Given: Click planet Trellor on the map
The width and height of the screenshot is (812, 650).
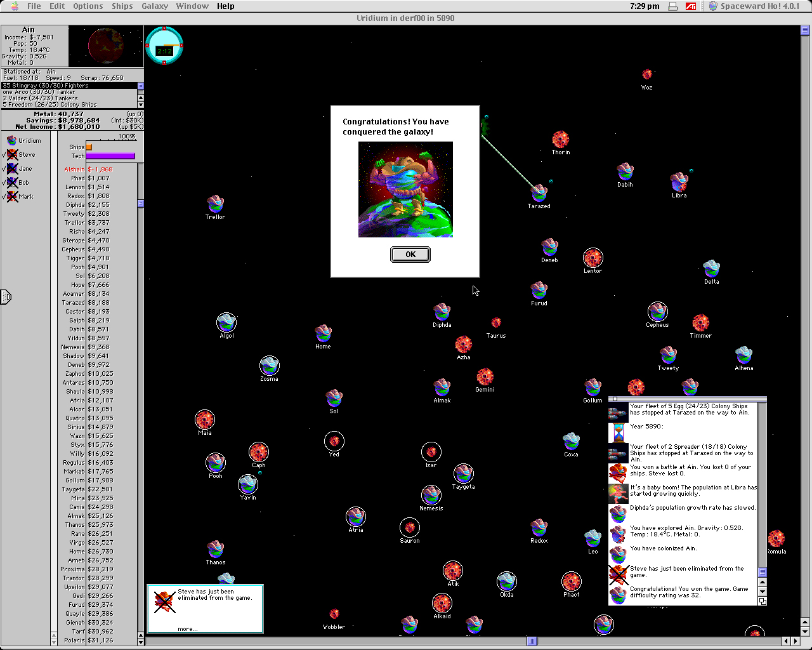Looking at the screenshot, I should (216, 204).
